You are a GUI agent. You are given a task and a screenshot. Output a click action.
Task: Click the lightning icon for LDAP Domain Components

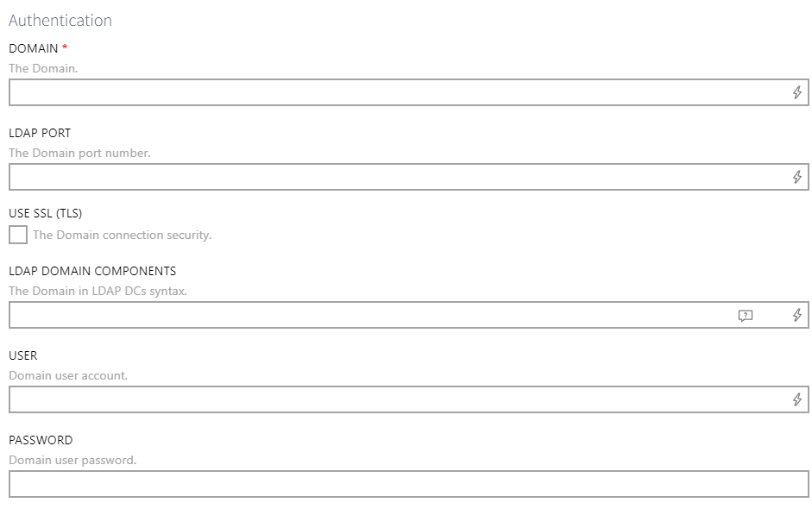pos(796,316)
